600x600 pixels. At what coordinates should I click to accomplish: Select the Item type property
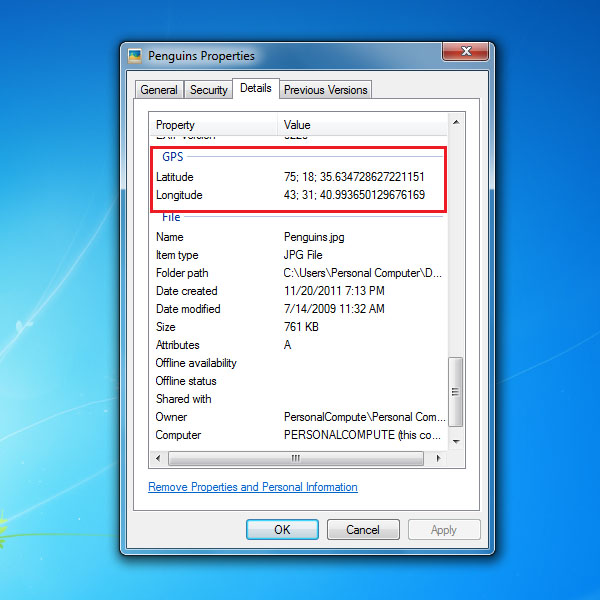click(x=177, y=255)
